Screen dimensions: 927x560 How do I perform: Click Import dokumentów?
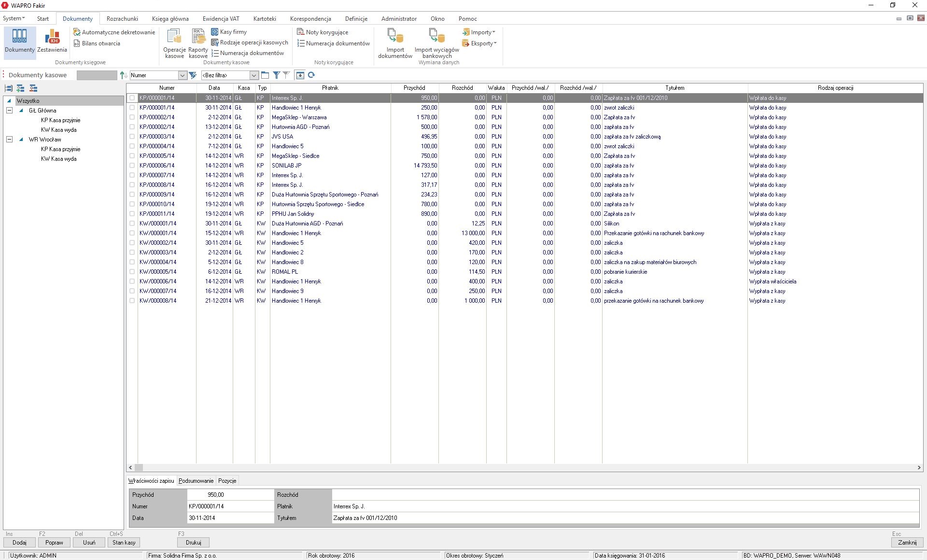click(x=395, y=43)
